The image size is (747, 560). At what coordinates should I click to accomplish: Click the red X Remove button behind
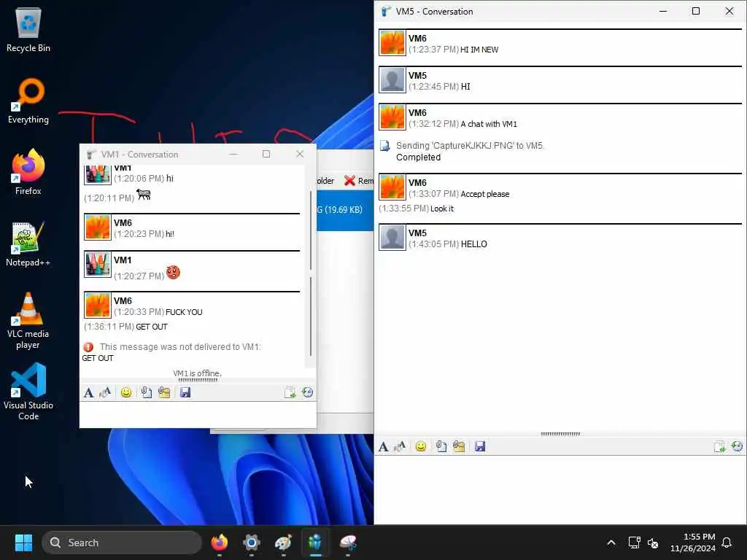pyautogui.click(x=359, y=181)
